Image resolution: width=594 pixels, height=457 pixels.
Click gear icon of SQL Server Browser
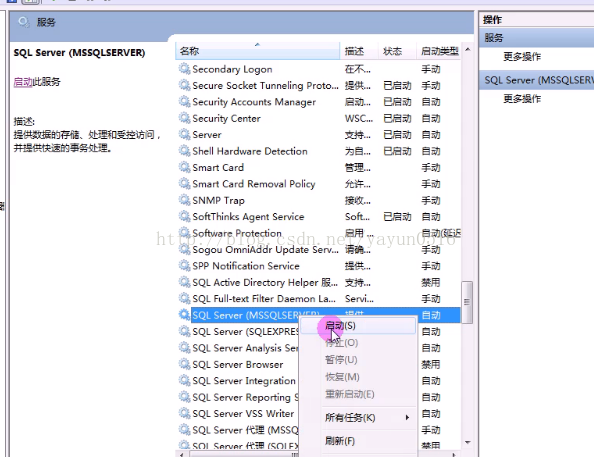tap(184, 364)
